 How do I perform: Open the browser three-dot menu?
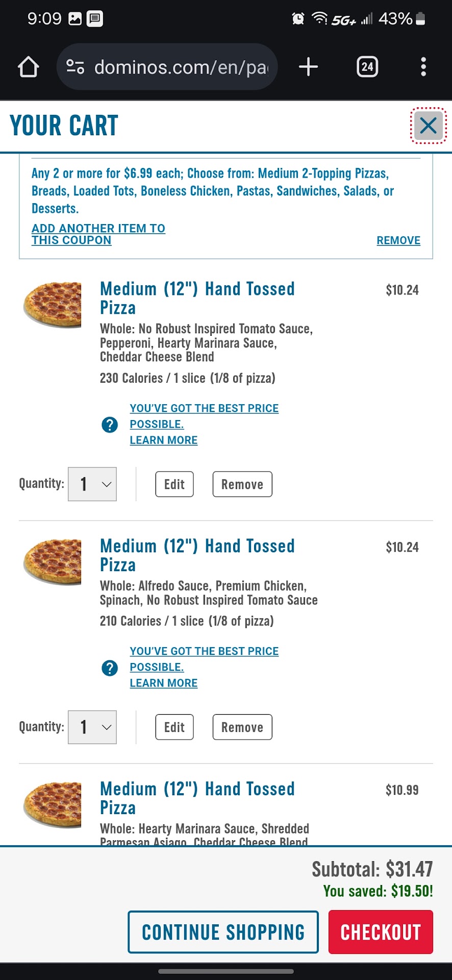pyautogui.click(x=423, y=67)
